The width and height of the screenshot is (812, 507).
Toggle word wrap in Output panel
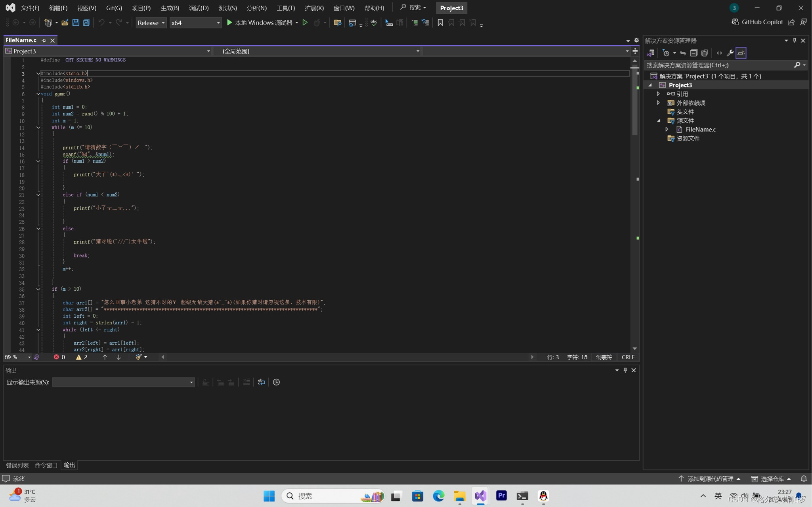point(261,382)
